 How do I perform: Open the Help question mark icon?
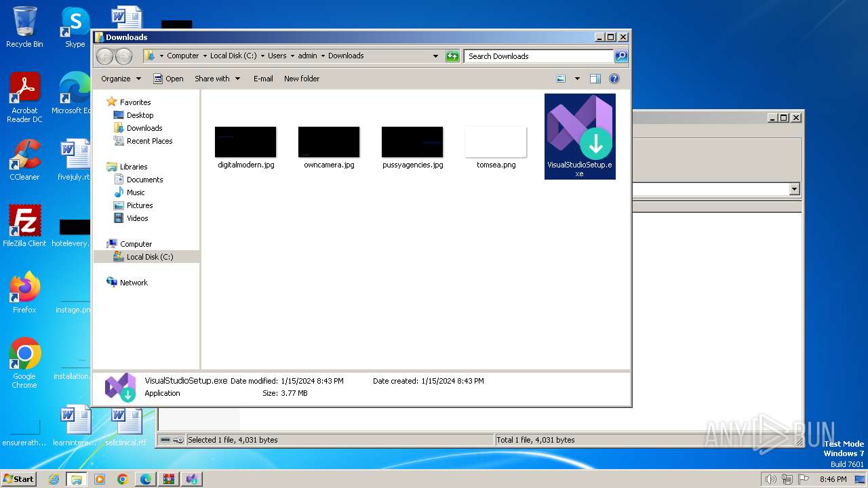coord(614,79)
